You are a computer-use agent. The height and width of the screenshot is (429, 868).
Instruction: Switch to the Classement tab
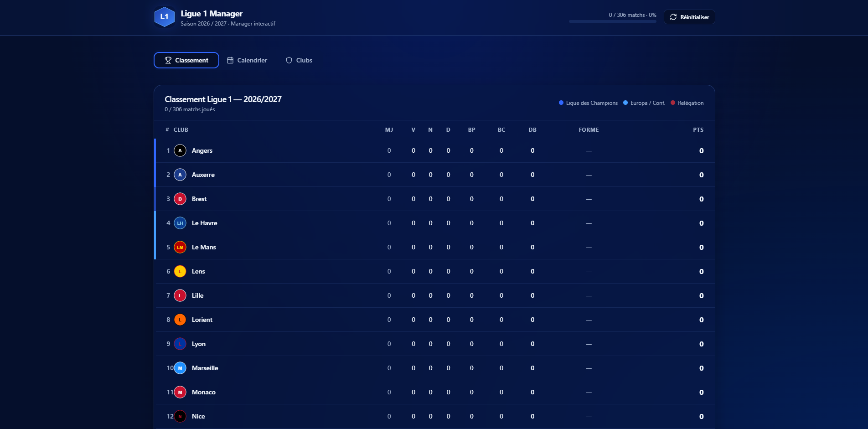[186, 60]
